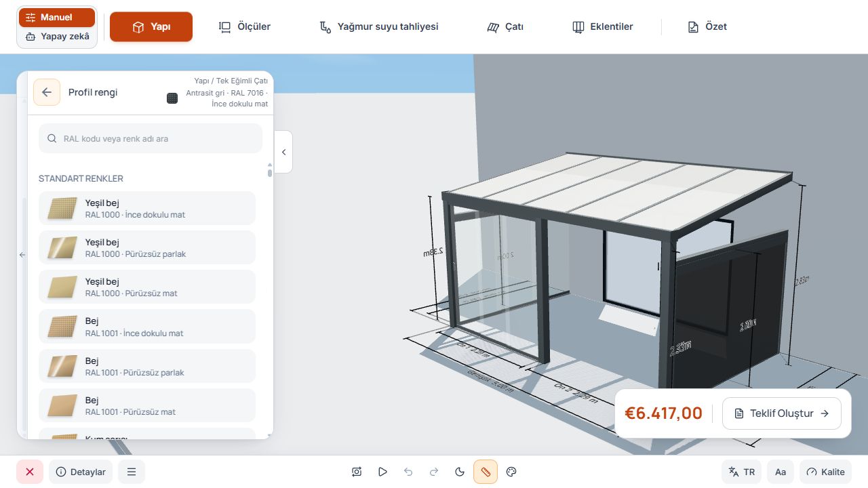
Task: Open the Aa text size option
Action: tap(781, 472)
